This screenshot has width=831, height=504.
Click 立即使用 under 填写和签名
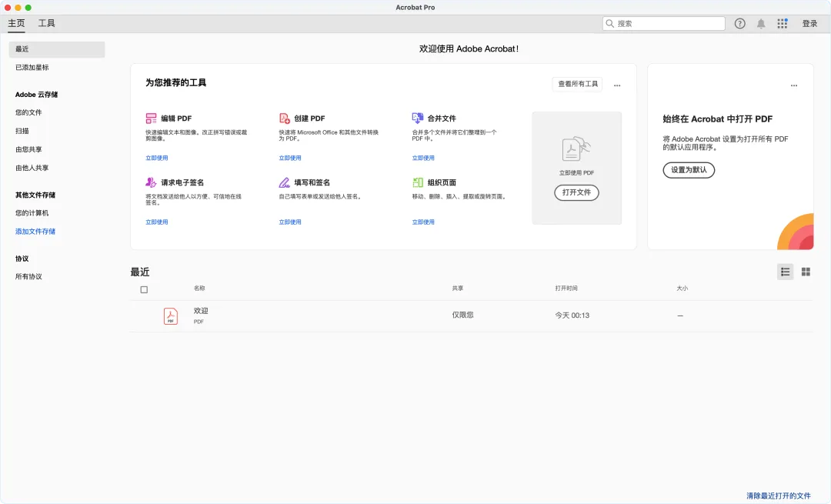click(x=290, y=222)
